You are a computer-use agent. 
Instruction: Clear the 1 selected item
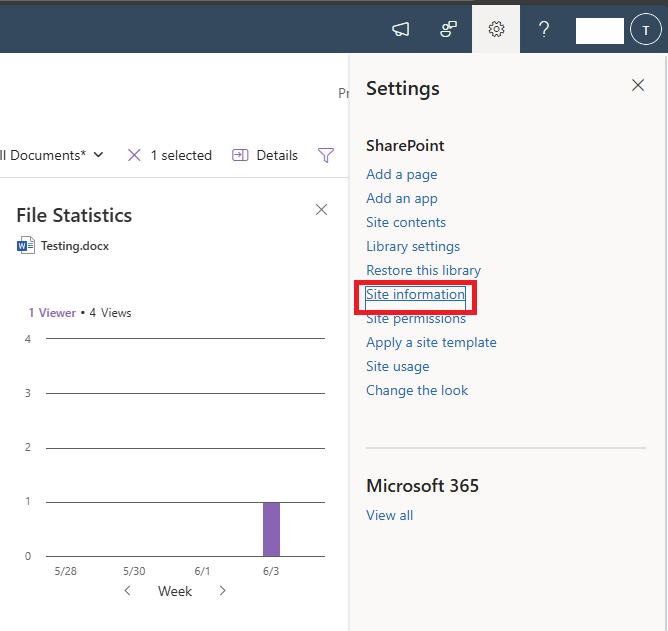(x=135, y=155)
